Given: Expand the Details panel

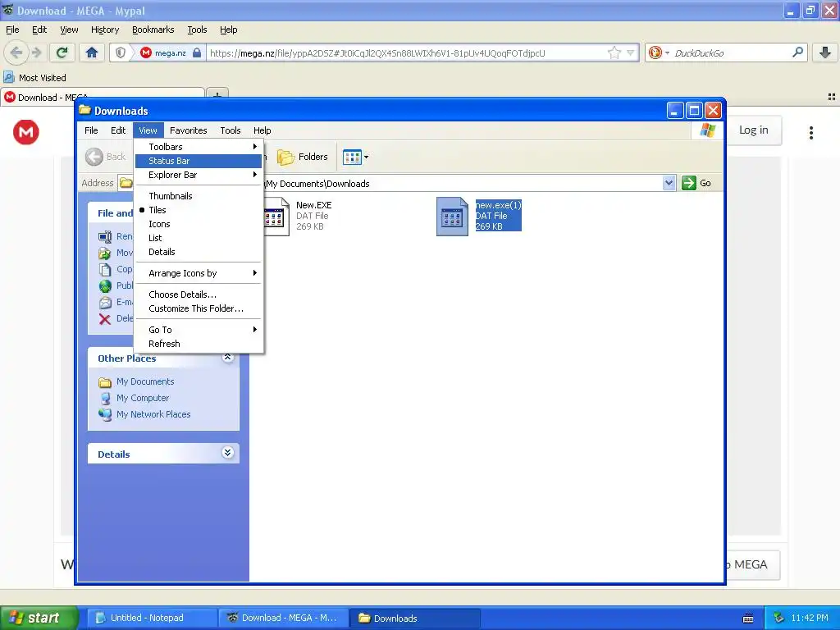Looking at the screenshot, I should (228, 453).
